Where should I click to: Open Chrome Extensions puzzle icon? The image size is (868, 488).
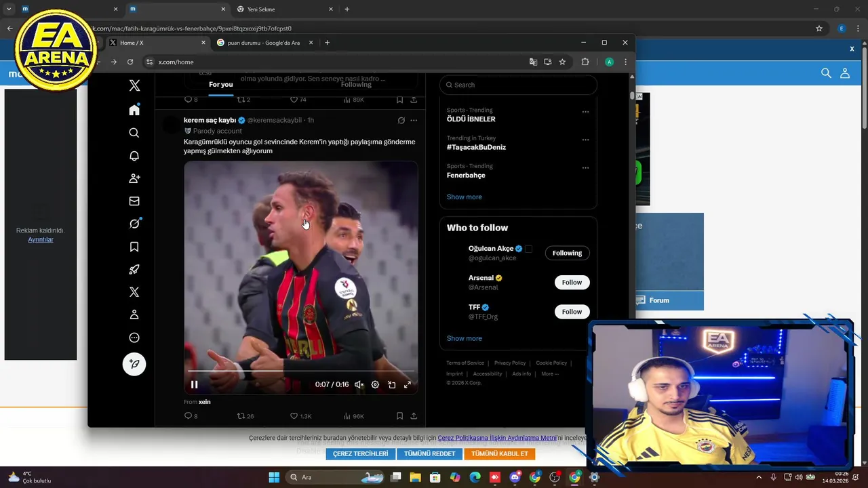tap(585, 62)
